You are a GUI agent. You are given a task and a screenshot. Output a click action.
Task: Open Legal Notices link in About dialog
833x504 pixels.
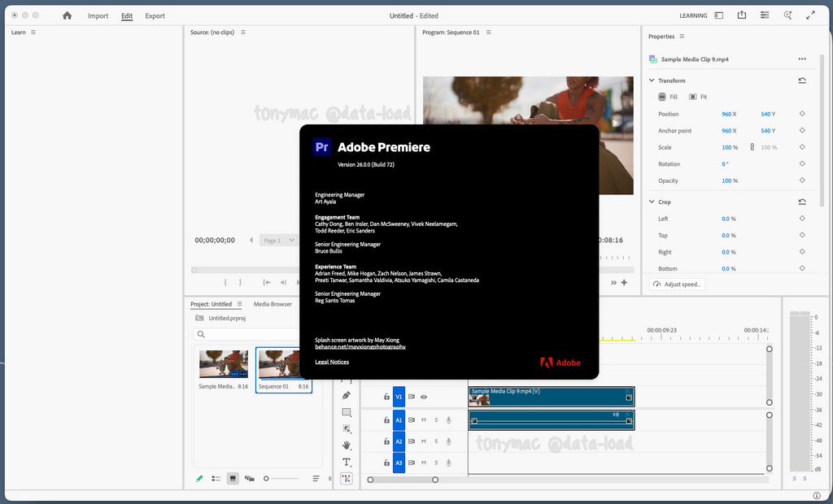pos(332,363)
